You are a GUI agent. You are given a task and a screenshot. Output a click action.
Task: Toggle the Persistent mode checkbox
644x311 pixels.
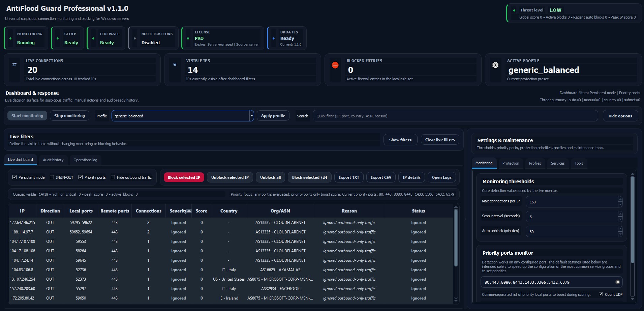pos(14,177)
